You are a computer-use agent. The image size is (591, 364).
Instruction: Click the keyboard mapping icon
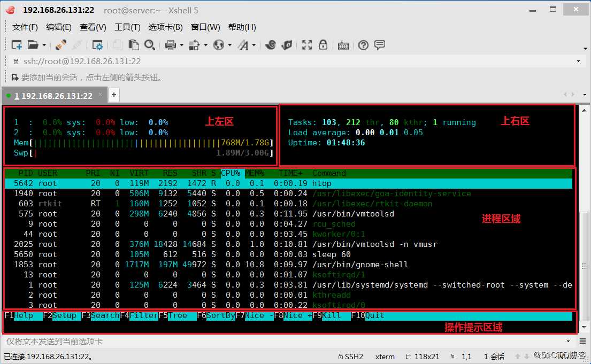343,45
